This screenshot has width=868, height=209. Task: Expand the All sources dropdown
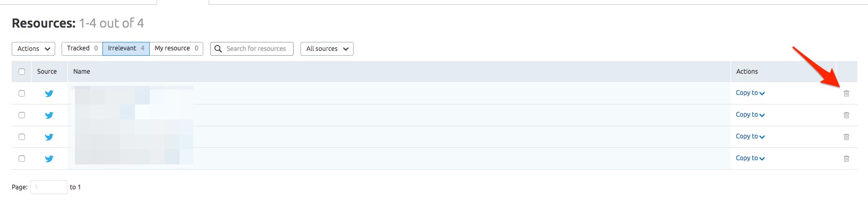pyautogui.click(x=327, y=49)
